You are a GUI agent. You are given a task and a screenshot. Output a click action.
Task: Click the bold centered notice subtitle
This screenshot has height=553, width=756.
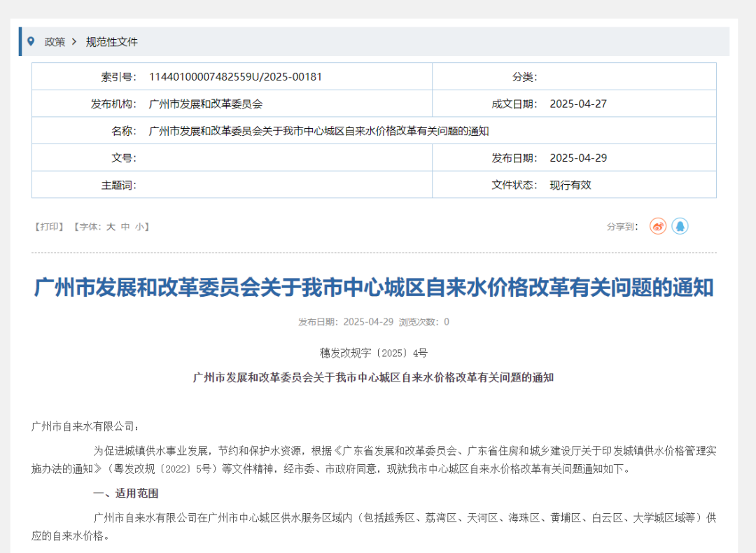click(x=373, y=377)
